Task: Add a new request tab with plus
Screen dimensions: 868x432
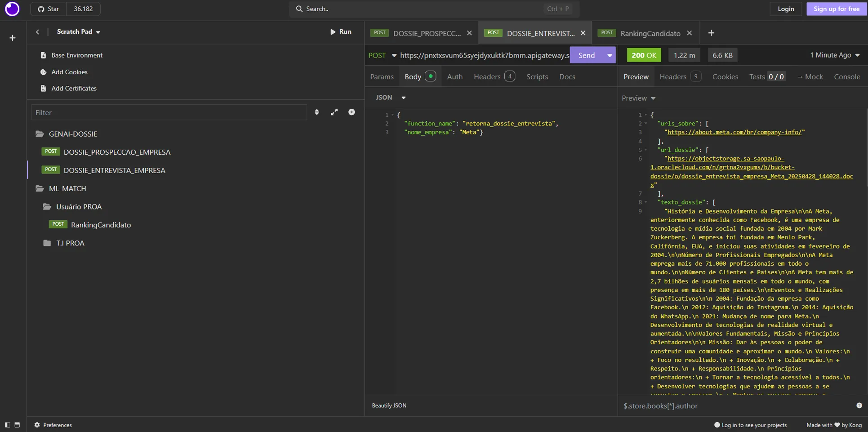Action: point(711,33)
